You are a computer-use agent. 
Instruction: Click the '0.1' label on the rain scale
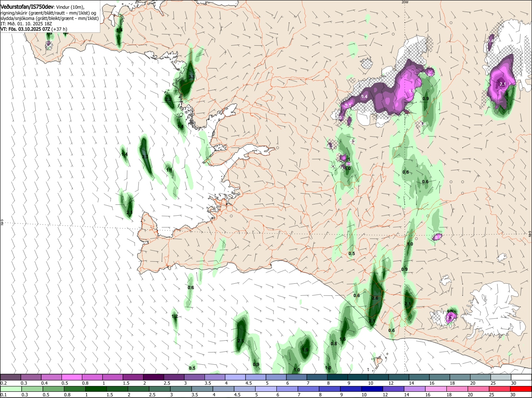click(3, 395)
